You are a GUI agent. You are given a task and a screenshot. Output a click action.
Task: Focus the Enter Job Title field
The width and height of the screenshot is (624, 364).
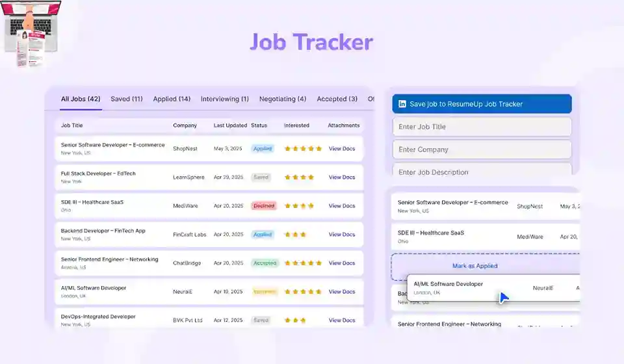click(x=482, y=127)
